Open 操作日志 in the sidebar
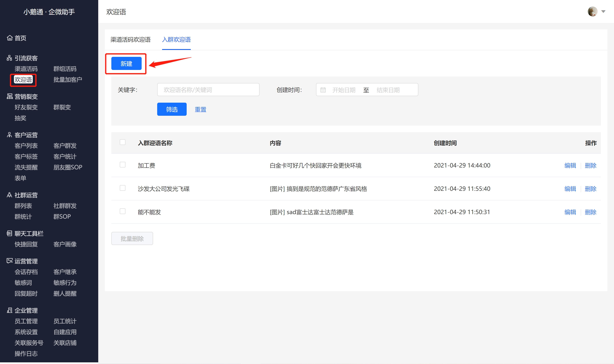 pyautogui.click(x=26, y=353)
